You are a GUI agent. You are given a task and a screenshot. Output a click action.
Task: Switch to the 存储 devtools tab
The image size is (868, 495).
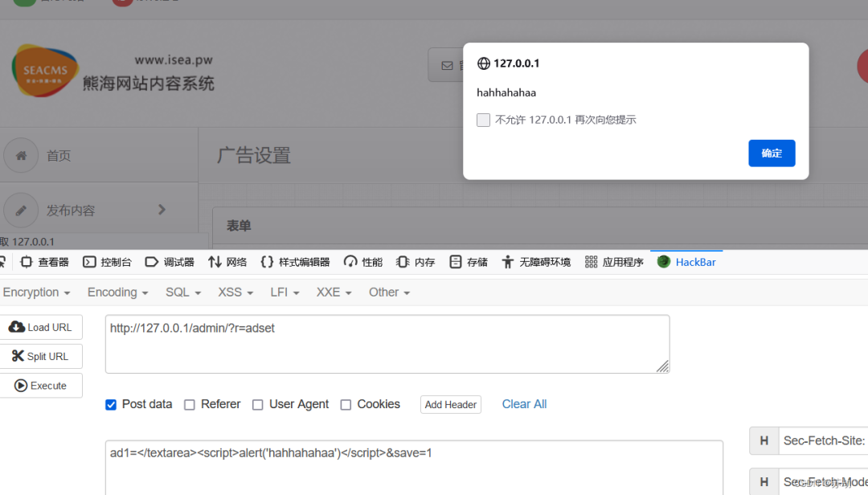pos(469,262)
